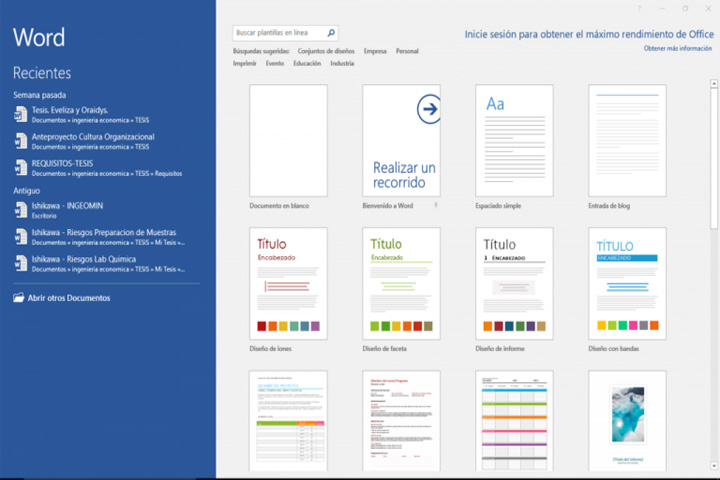Click the pin icon beside Bienvenido a Word

[x=436, y=205]
